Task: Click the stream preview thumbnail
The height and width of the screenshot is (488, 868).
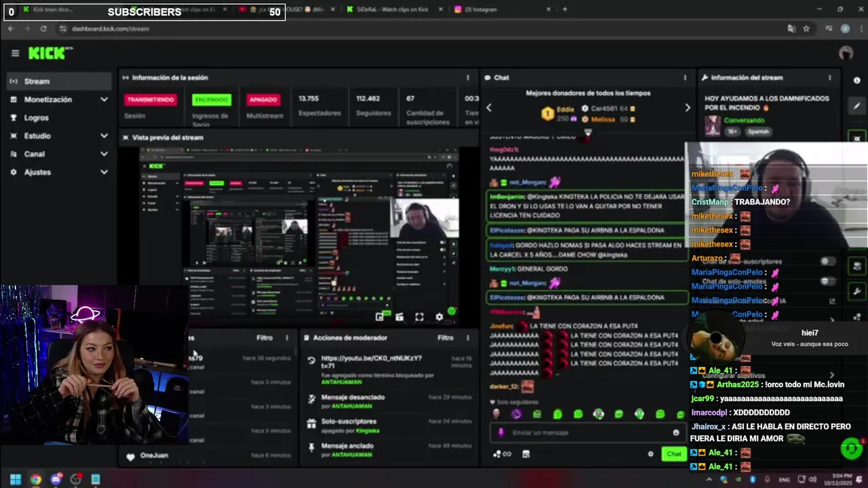Action: coord(298,236)
